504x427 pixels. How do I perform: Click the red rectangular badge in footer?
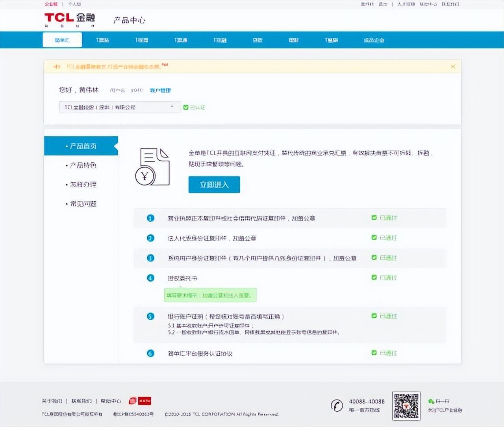click(145, 401)
